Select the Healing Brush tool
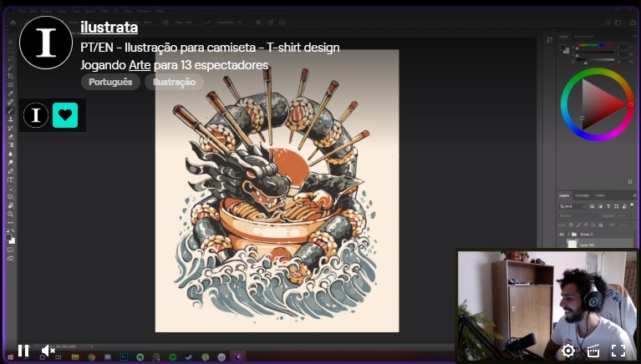641x364 pixels. coord(11,102)
